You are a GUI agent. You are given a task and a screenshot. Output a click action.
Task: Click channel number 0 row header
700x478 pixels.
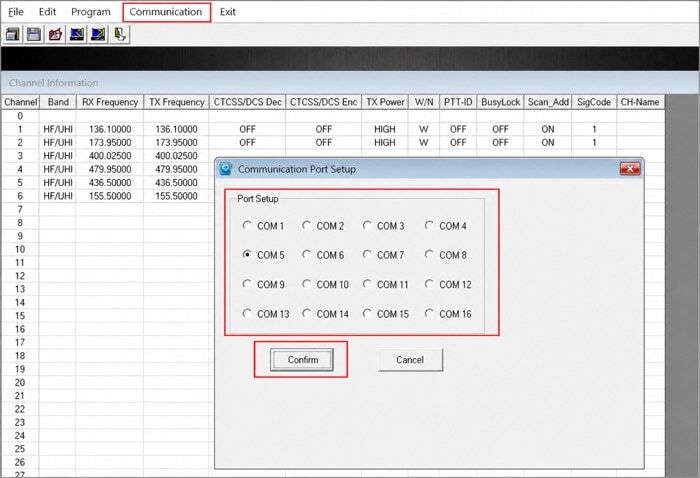20,116
